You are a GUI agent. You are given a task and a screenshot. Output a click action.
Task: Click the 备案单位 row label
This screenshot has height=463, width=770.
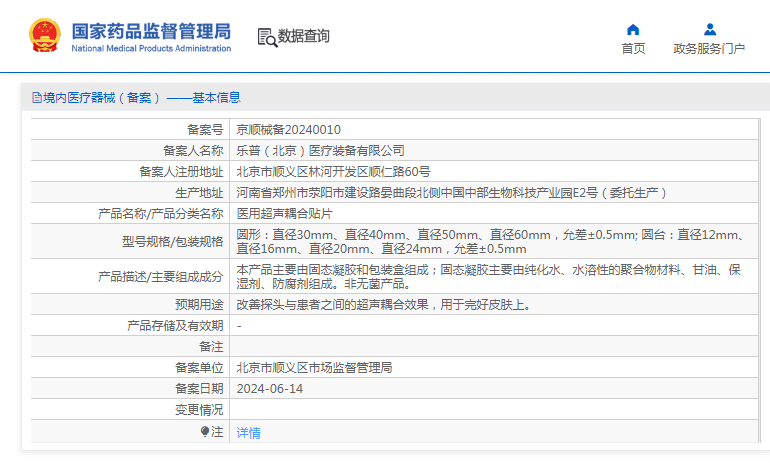(x=199, y=368)
